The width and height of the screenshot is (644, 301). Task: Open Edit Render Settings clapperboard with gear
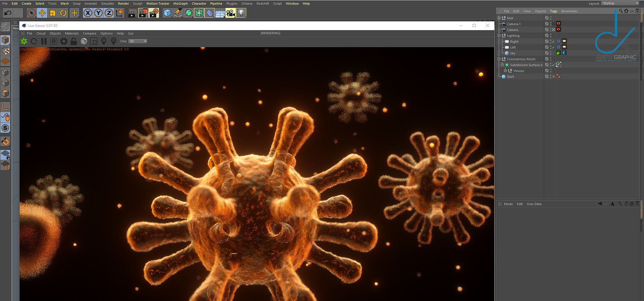point(154,13)
